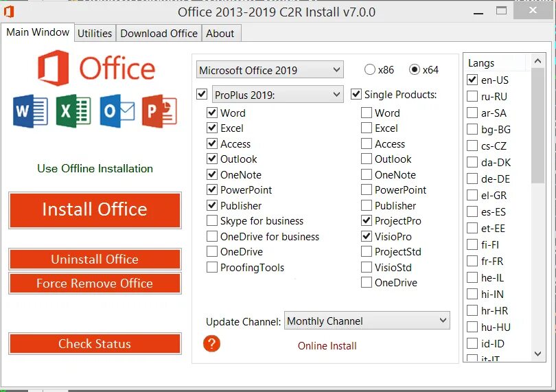Click the Uninstall Office button
The image size is (556, 392).
(x=95, y=260)
